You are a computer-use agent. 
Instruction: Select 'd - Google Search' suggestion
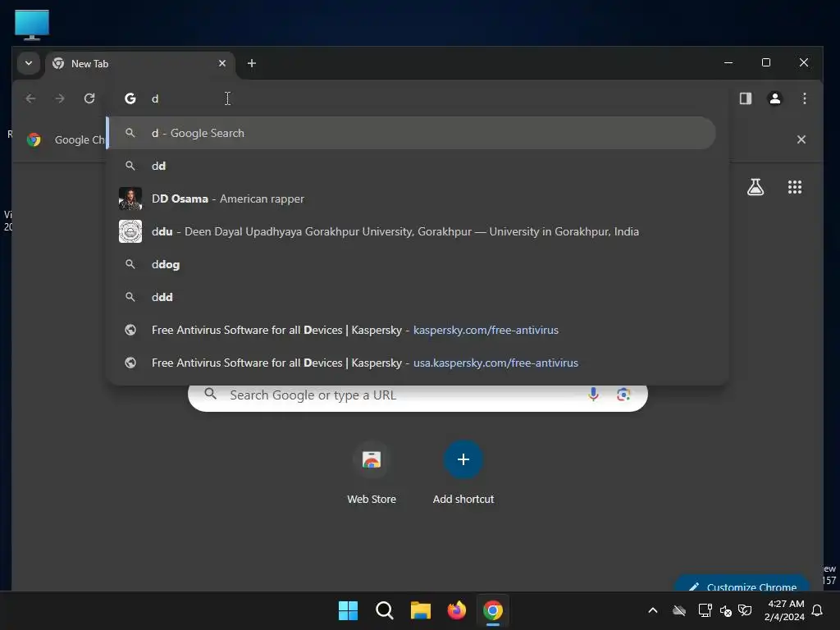click(412, 133)
